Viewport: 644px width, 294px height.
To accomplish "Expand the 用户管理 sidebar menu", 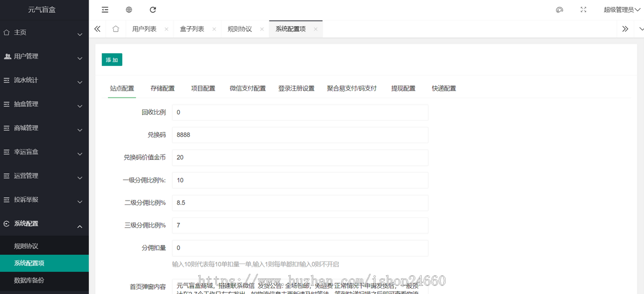I will 44,56.
